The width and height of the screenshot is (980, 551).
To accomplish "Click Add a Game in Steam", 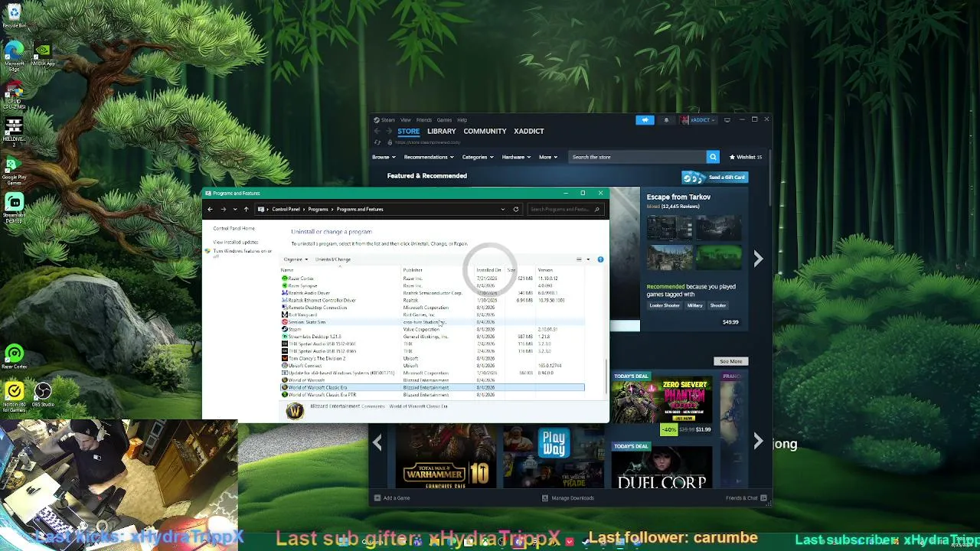I will (392, 498).
